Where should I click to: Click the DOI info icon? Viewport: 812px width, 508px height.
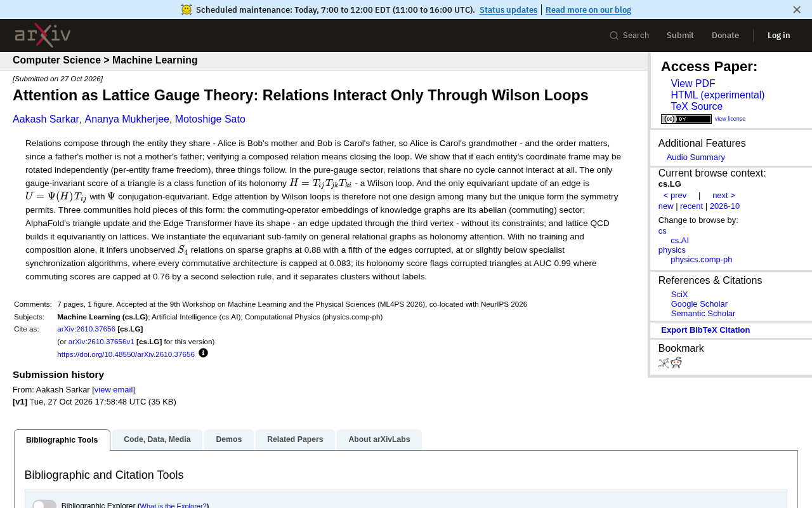point(203,353)
